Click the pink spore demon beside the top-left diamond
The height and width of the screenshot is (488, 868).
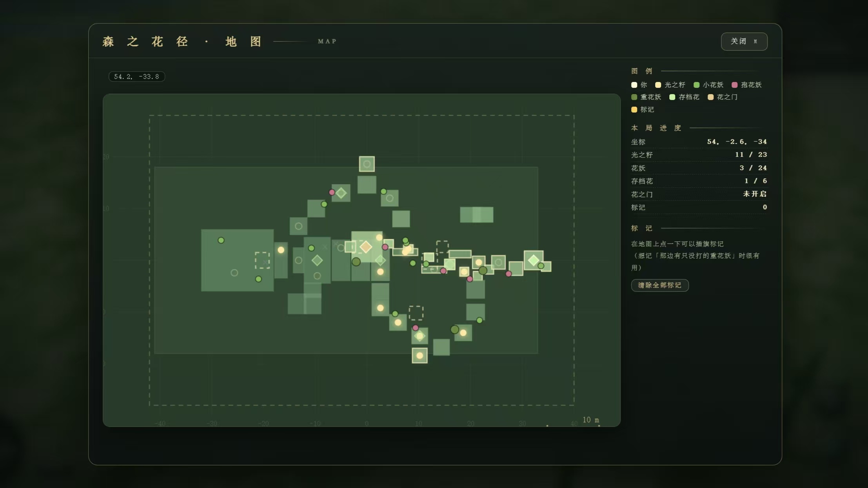point(332,192)
